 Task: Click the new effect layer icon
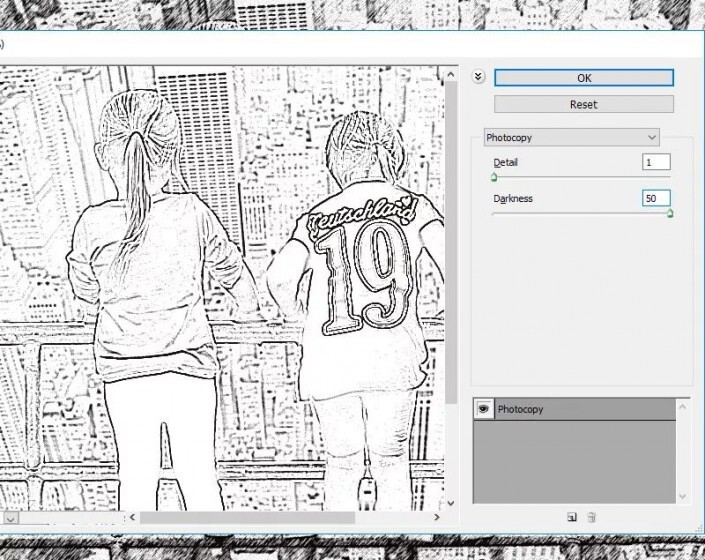[571, 517]
